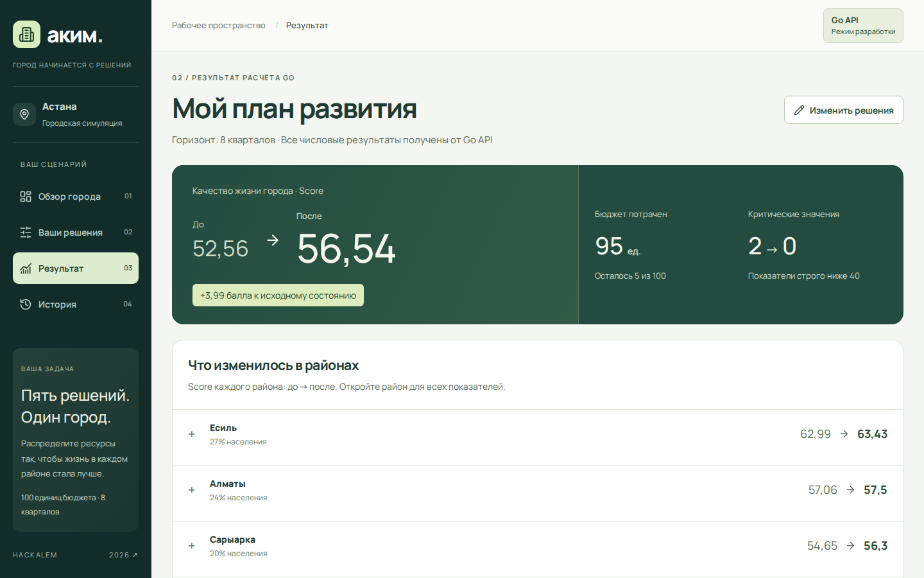Viewport: 924px width, 578px height.
Task: Click the Ваш сценарий section label
Action: tap(53, 164)
